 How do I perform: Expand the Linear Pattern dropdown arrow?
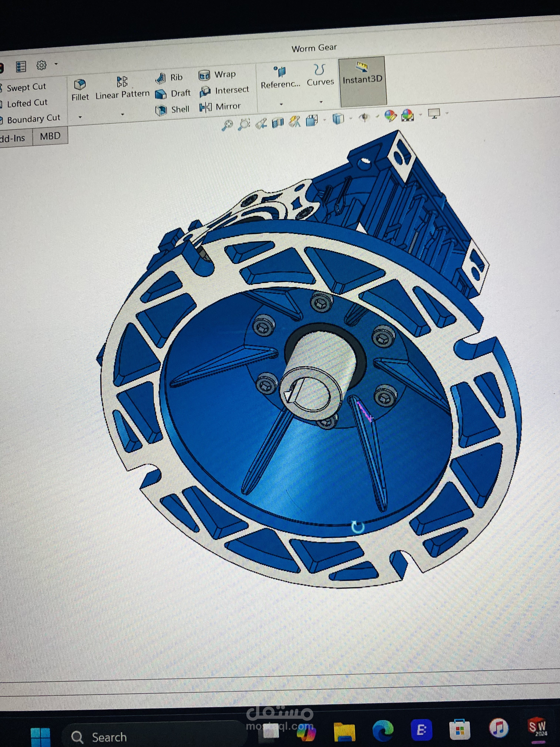point(122,114)
